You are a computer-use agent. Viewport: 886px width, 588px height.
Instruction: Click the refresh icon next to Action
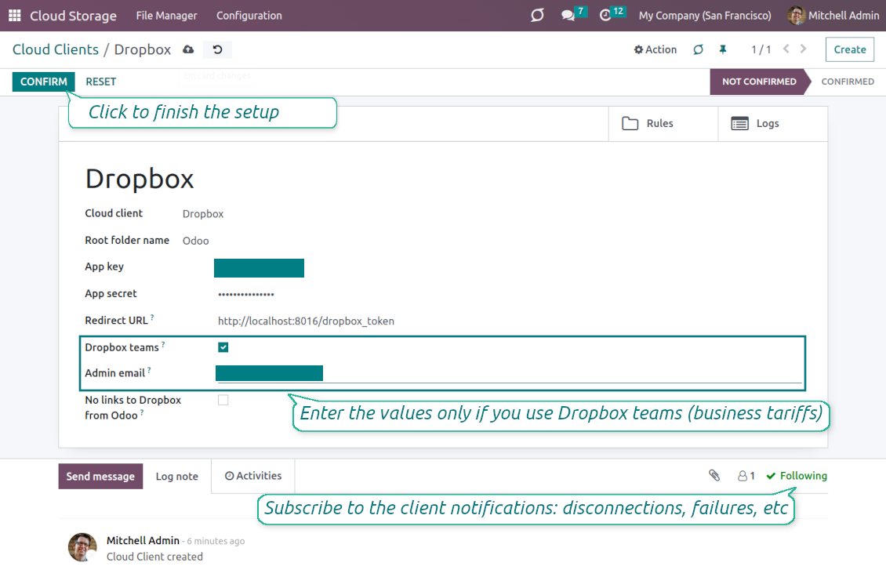click(699, 49)
